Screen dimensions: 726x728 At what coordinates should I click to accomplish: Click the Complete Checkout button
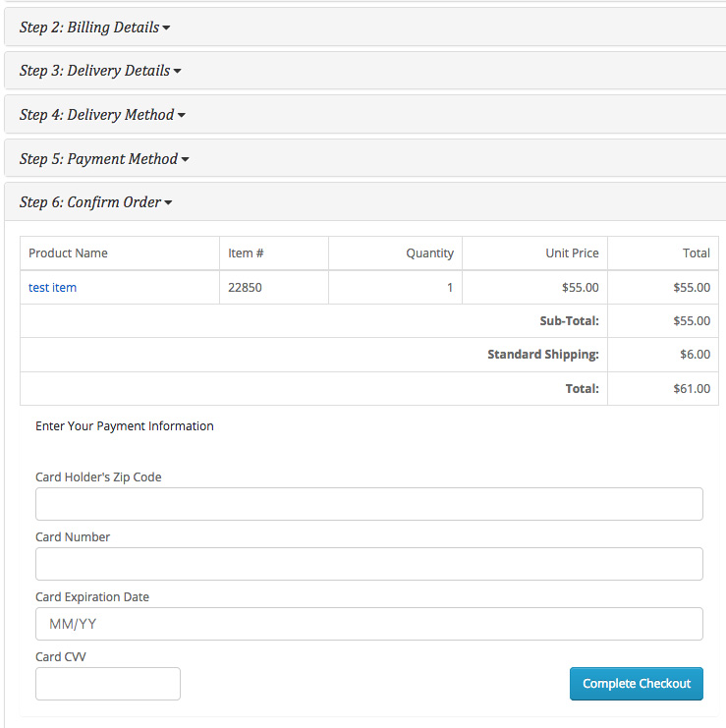point(637,684)
